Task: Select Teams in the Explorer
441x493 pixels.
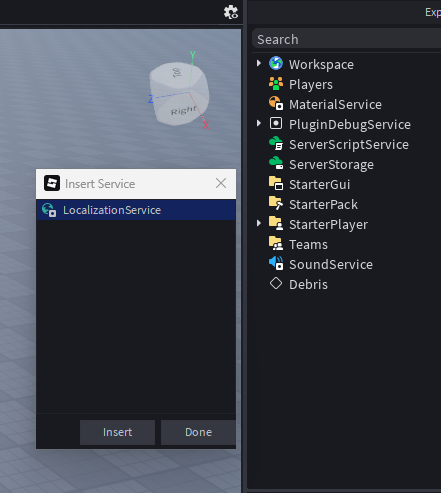Action: click(308, 244)
